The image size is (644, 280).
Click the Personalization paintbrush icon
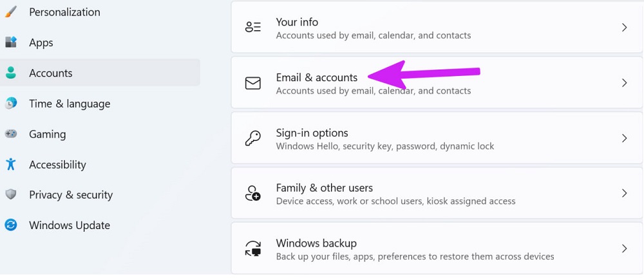pos(10,12)
